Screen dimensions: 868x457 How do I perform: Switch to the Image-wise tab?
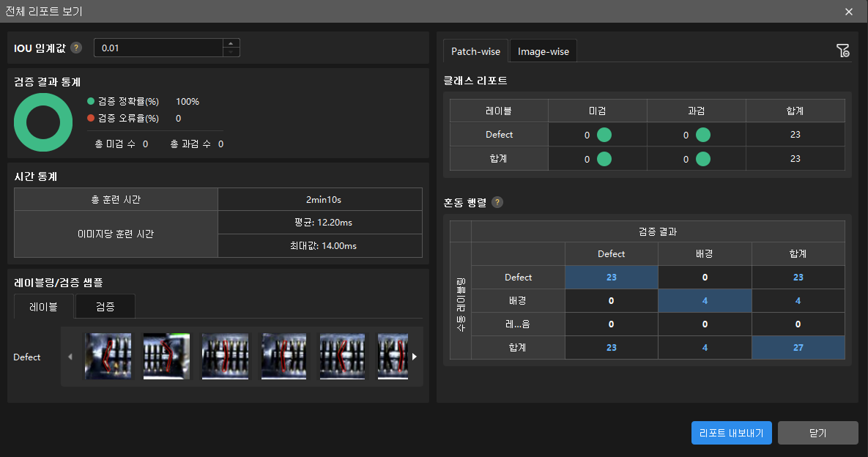pos(544,52)
